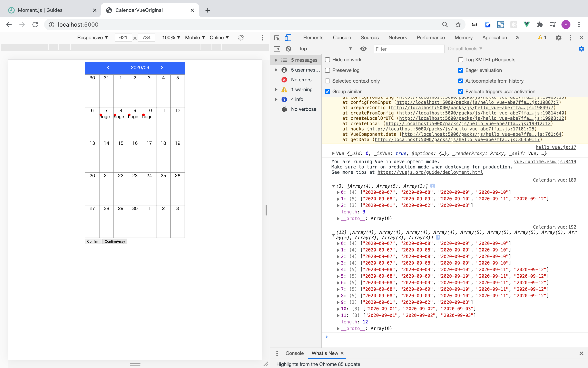Bookmark this page with the star icon

[458, 25]
